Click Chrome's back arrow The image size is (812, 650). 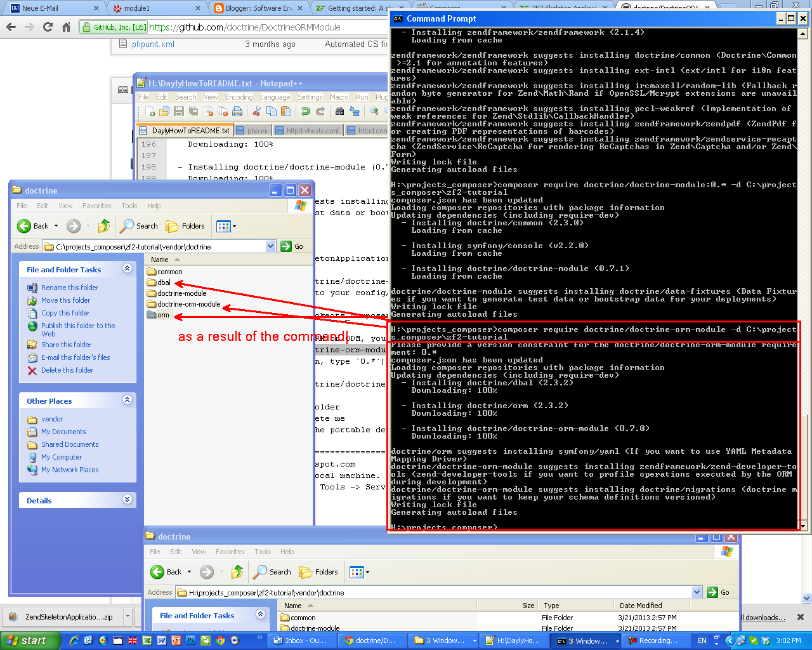pos(11,27)
